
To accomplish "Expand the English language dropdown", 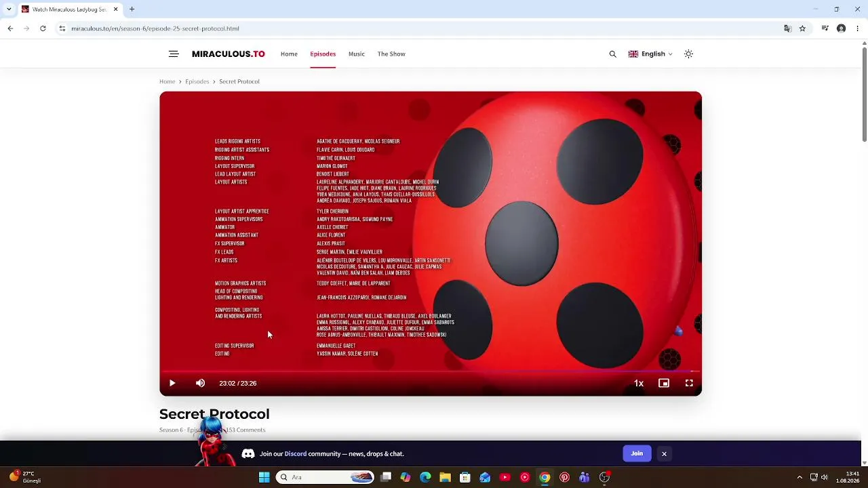I will pos(650,54).
